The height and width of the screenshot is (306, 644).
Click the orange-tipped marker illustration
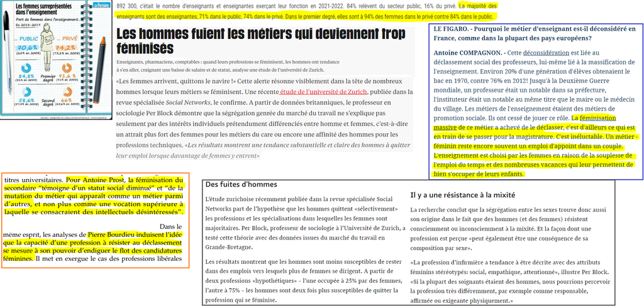(x=98, y=70)
